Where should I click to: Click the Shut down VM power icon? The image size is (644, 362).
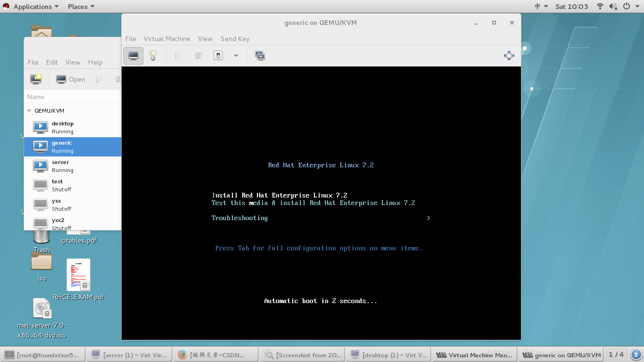click(x=218, y=56)
